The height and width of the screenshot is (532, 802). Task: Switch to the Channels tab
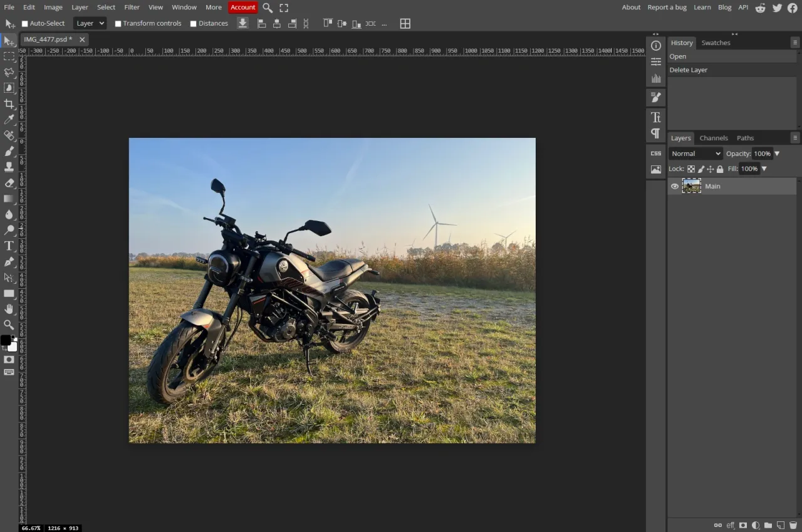coord(714,138)
